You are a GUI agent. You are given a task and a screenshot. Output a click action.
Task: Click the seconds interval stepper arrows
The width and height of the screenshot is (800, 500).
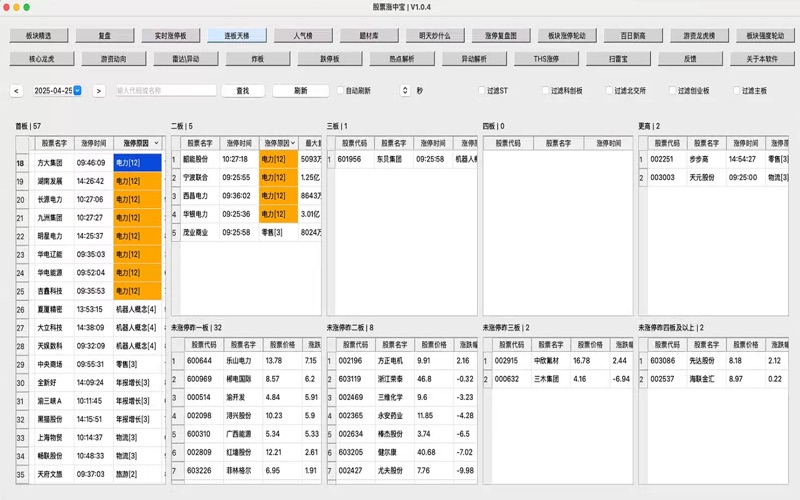coord(405,91)
